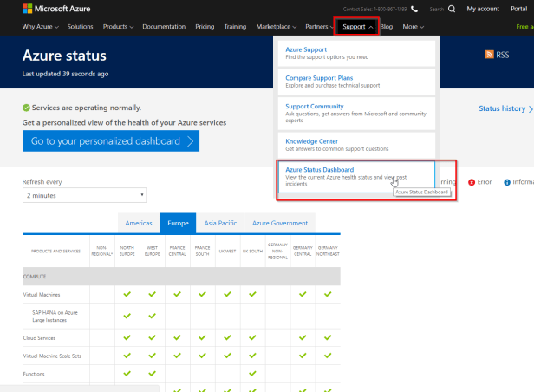
Task: Click the phone icon beside the sales number
Action: 414,9
